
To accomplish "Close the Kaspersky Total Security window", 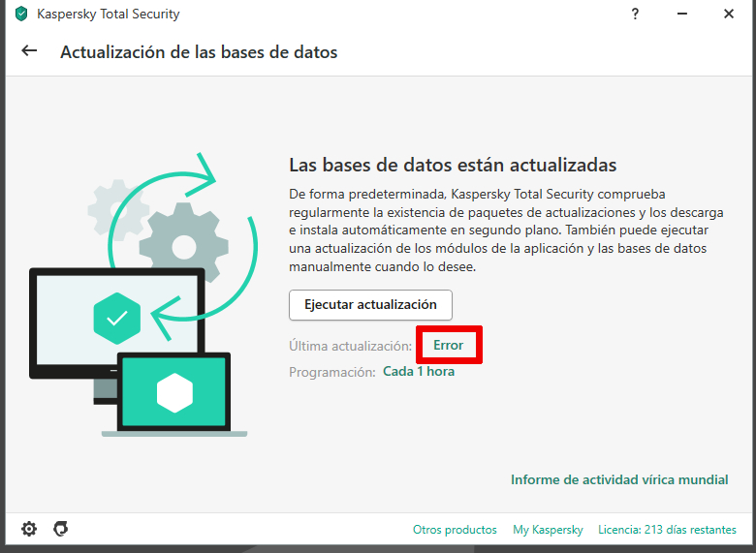I will tap(729, 14).
